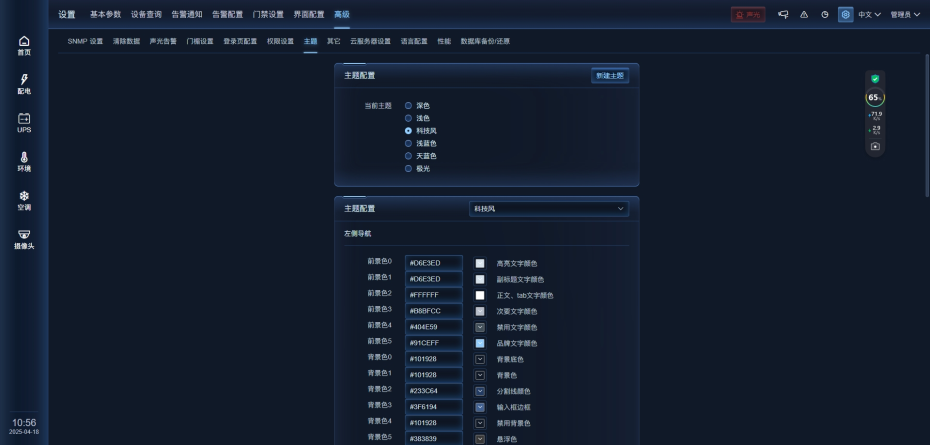Open the 配电 power distribution icon
Screen dimensions: 930x445
[x=24, y=84]
